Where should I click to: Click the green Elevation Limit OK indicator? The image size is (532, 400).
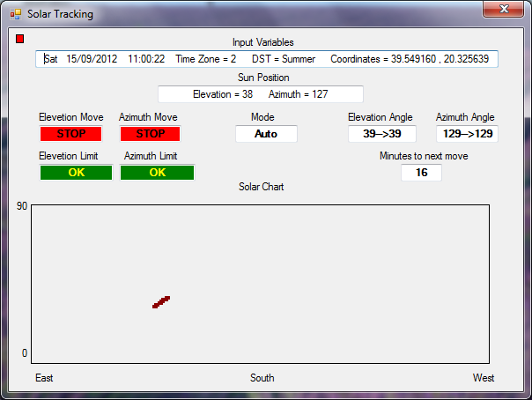pos(76,172)
